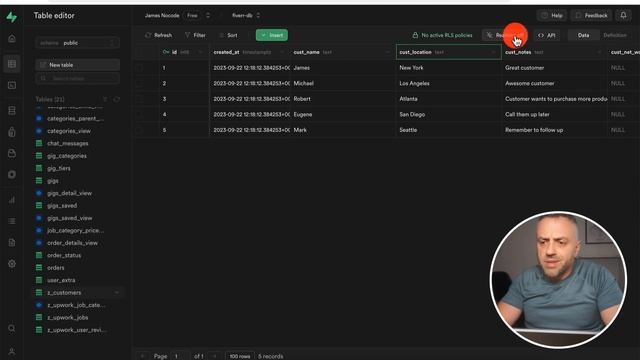Image resolution: width=640 pixels, height=360 pixels.
Task: Open the created_at column menu arrow
Action: click(282, 52)
